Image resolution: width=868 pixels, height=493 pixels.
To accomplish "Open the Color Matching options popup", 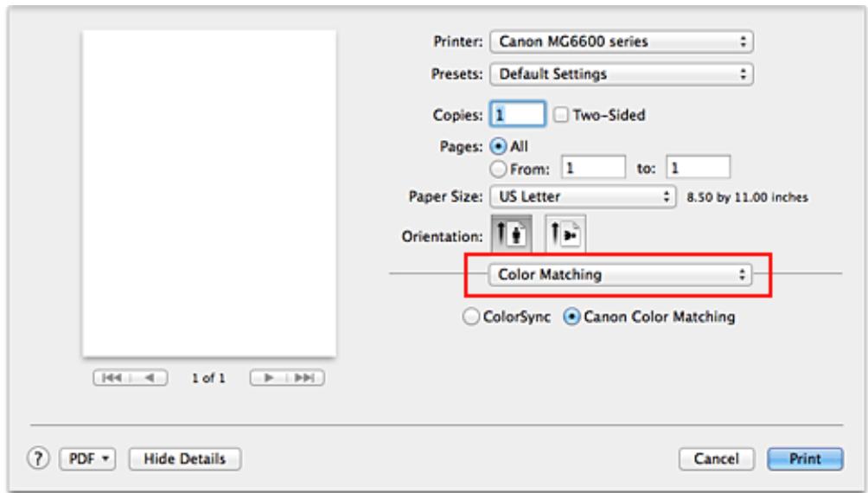I will (x=620, y=275).
